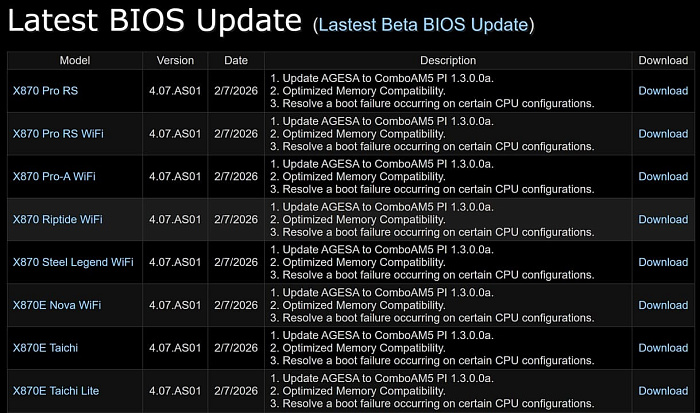Select the X870E Taichi Lite model link
700x413 pixels.
[x=56, y=391]
